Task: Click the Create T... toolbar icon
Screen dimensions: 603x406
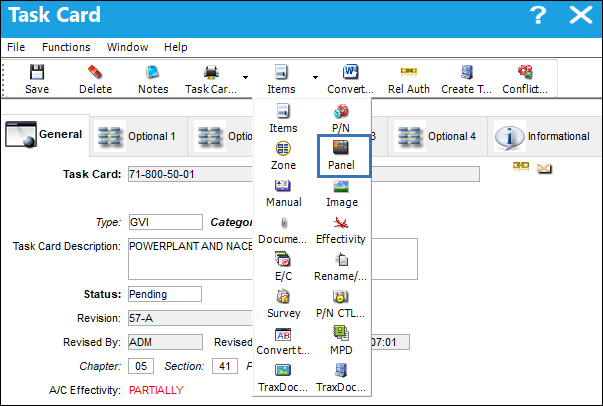Action: point(466,79)
